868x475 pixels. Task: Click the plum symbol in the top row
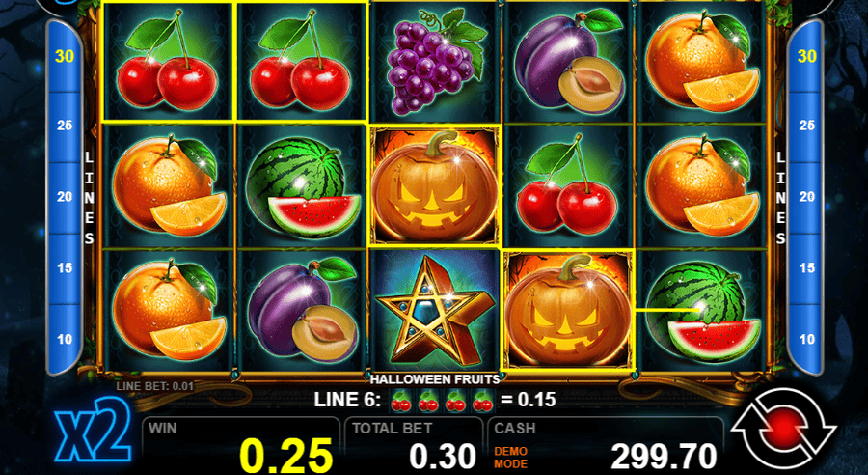(567, 61)
